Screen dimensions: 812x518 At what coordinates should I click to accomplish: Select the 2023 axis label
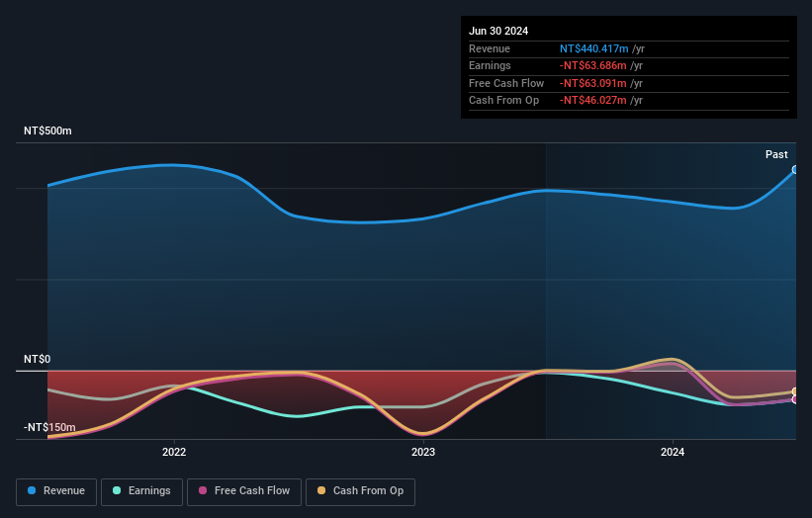[x=423, y=453]
